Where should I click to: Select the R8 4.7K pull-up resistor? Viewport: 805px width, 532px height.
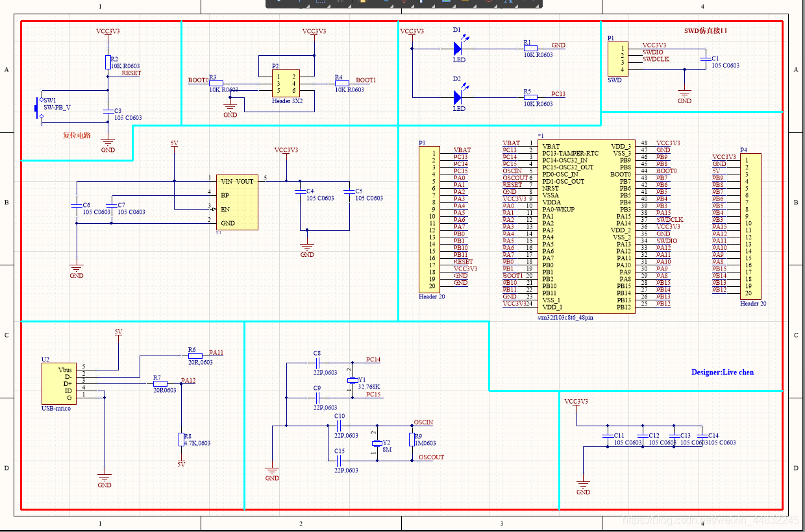181,440
